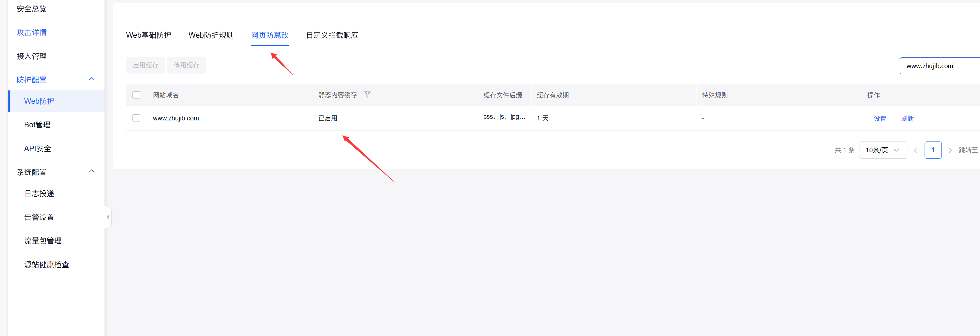Click the 网站域名 column header
Viewport: 980px width, 336px height.
[x=165, y=95]
